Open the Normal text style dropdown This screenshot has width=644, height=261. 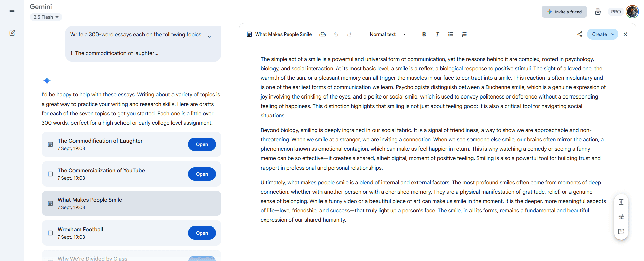point(388,34)
